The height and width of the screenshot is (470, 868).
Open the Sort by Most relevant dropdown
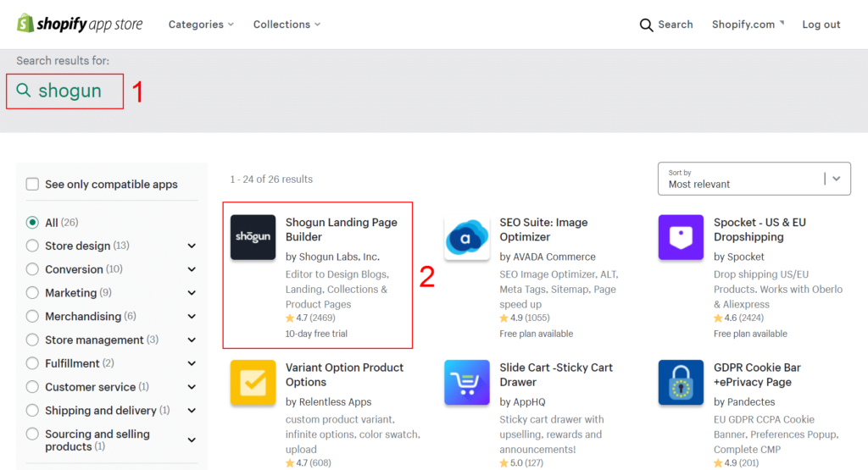tap(754, 179)
